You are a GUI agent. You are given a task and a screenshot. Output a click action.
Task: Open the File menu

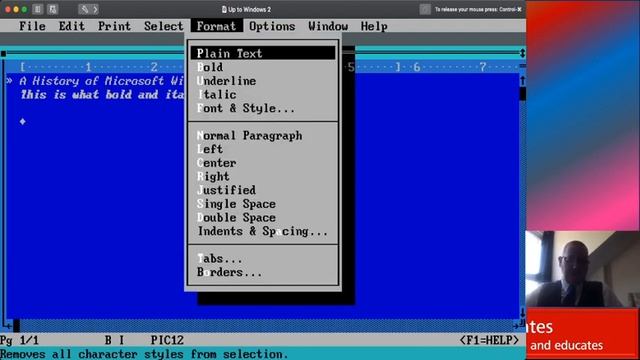click(32, 26)
